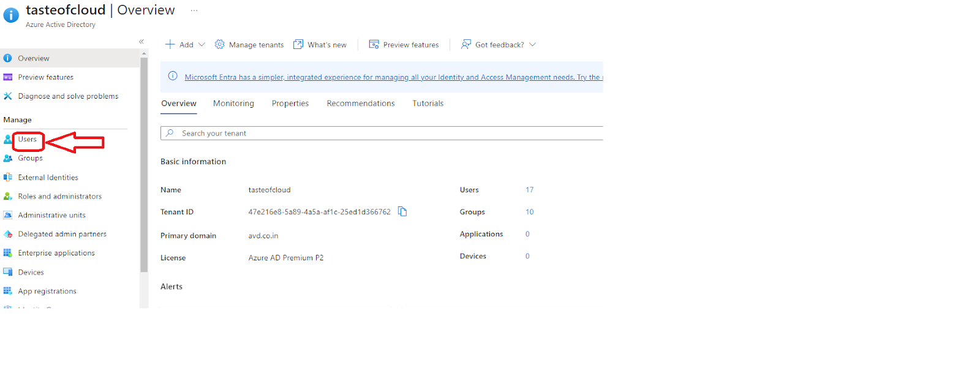
Task: Click the Preview features toolbar button
Action: (x=404, y=45)
